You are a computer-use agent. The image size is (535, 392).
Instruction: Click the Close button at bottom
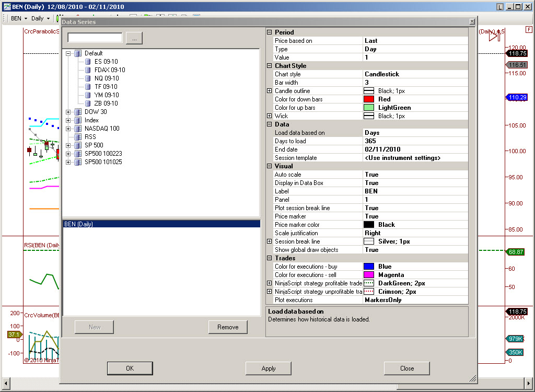point(407,368)
